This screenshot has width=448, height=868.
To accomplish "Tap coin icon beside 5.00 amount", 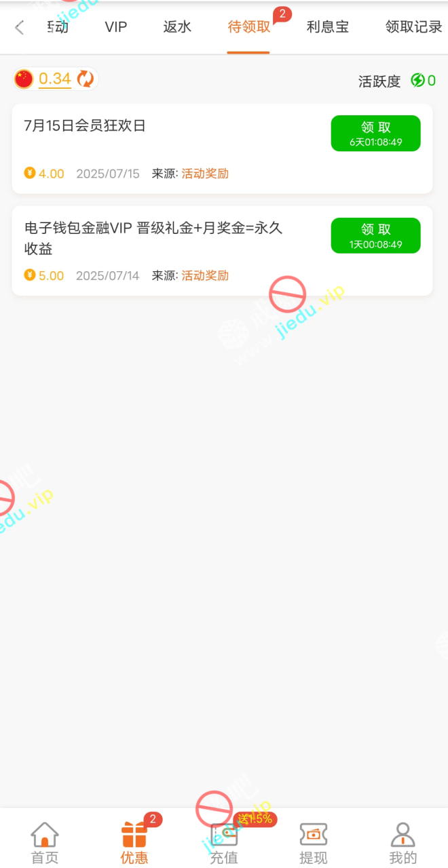I will [30, 275].
